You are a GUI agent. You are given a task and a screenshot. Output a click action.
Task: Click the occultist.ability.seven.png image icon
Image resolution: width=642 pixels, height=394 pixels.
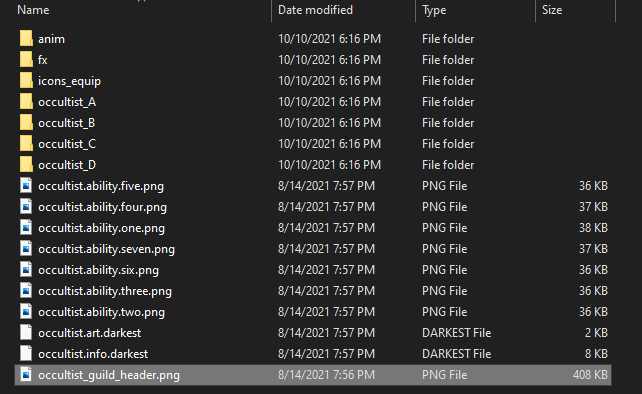(x=26, y=249)
